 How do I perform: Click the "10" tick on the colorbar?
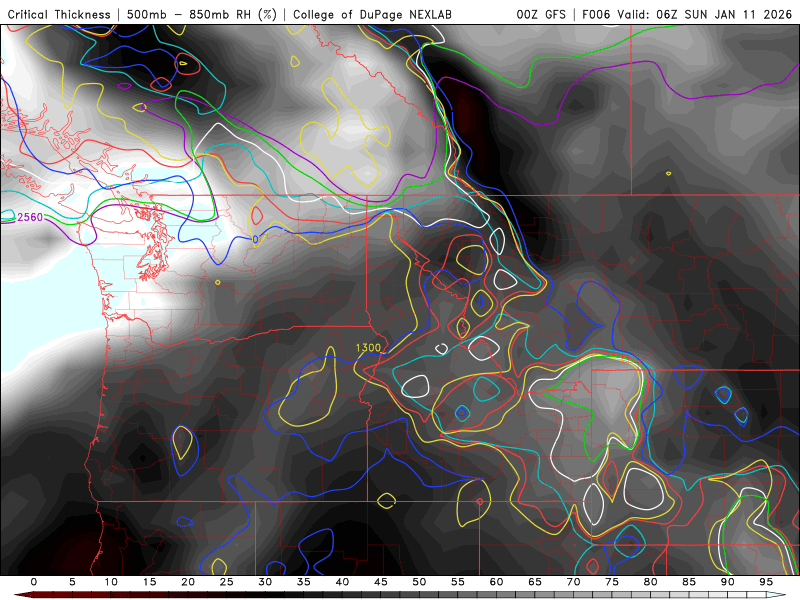pos(111,582)
